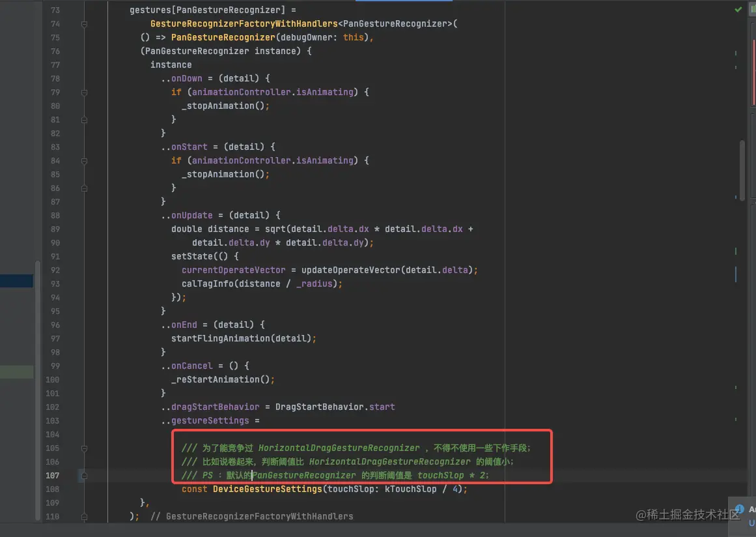Click the currentOperateVector variable
Viewport: 756px width, 537px height.
pos(233,270)
